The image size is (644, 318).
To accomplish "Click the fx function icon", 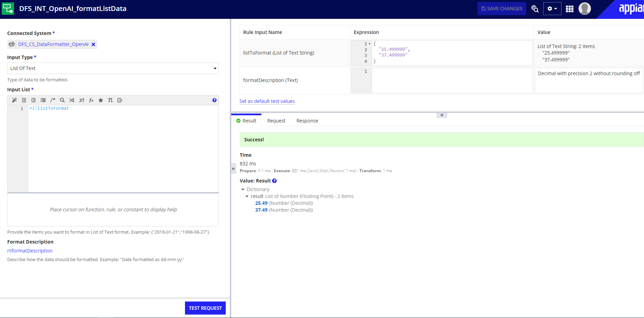I will pos(91,100).
